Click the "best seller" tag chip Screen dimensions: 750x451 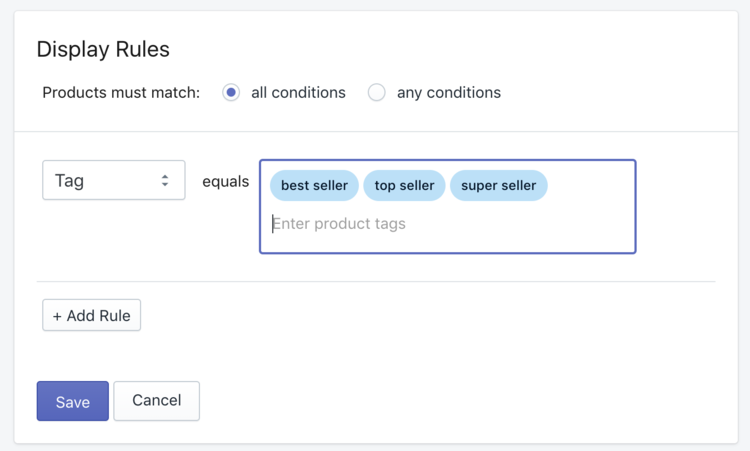point(314,186)
